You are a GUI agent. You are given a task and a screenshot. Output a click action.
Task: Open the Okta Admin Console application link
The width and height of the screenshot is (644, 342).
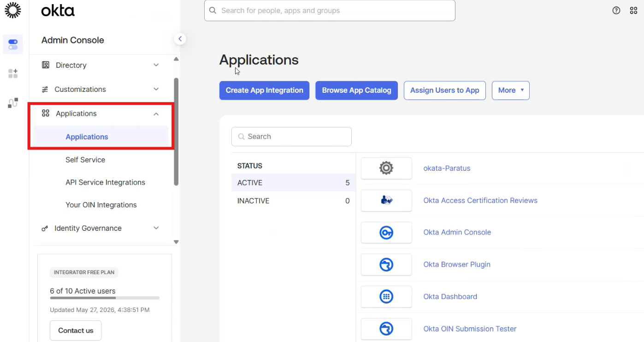(457, 233)
